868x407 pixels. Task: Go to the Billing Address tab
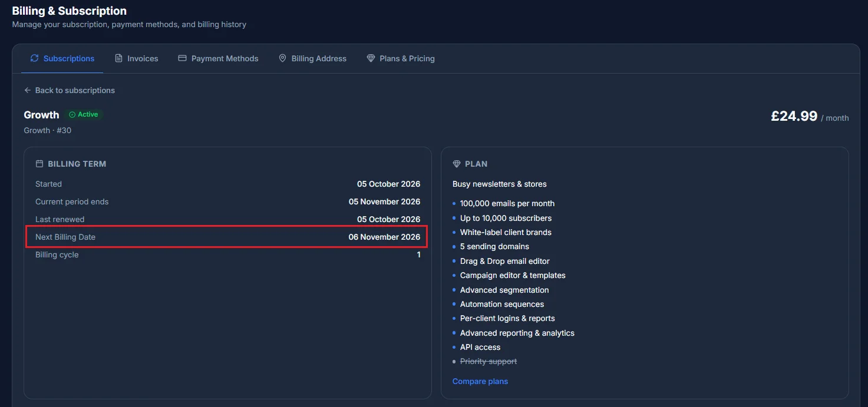click(312, 58)
